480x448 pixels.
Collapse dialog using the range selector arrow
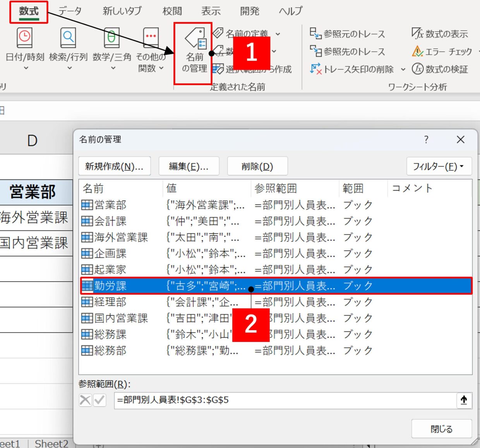(464, 400)
